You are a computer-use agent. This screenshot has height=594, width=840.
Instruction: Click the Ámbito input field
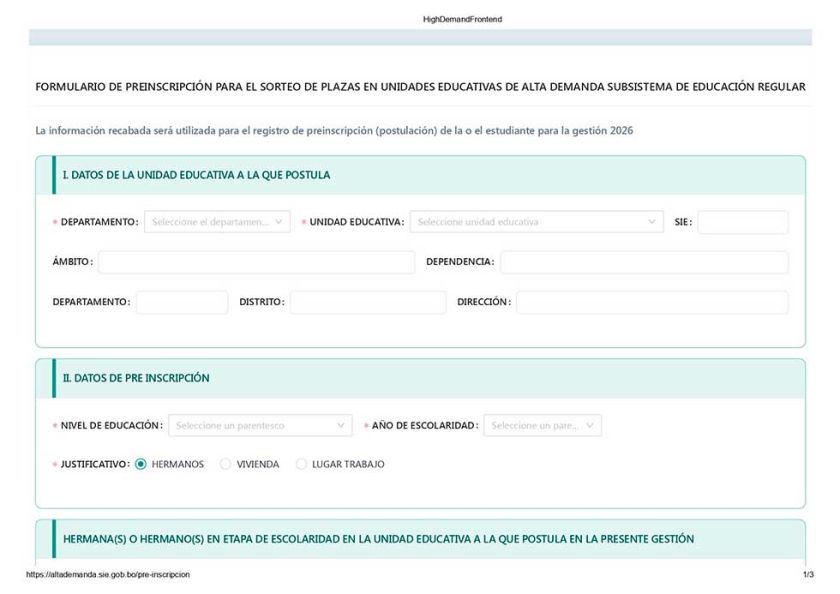point(257,262)
